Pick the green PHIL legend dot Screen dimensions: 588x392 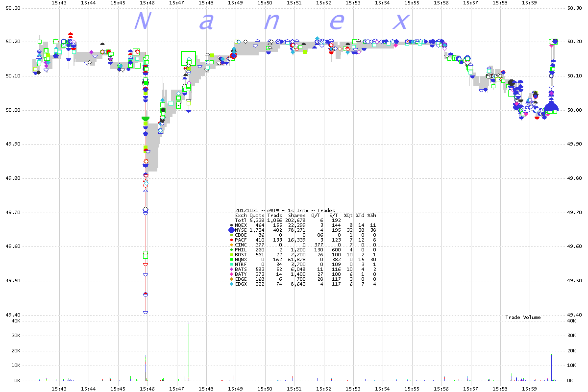[232, 249]
